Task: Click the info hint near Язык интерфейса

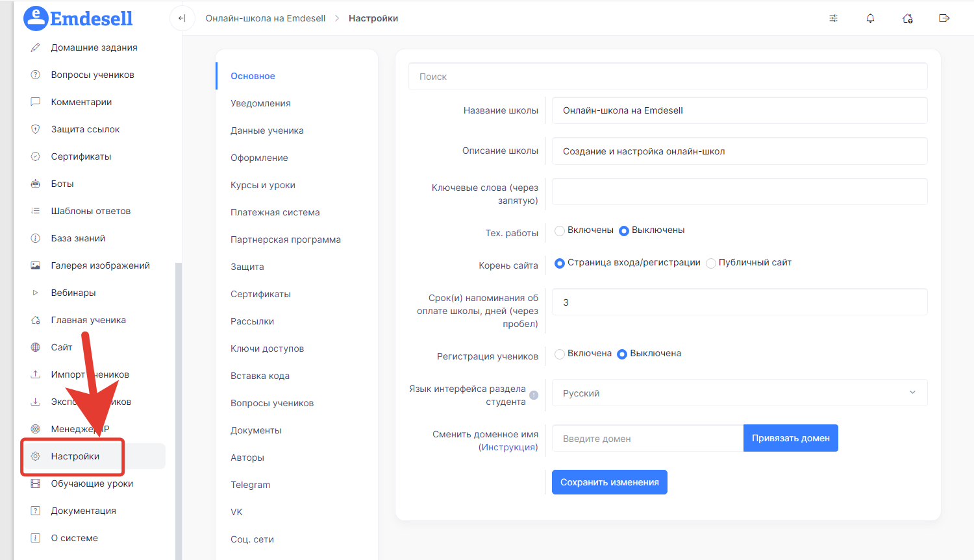Action: pos(534,395)
